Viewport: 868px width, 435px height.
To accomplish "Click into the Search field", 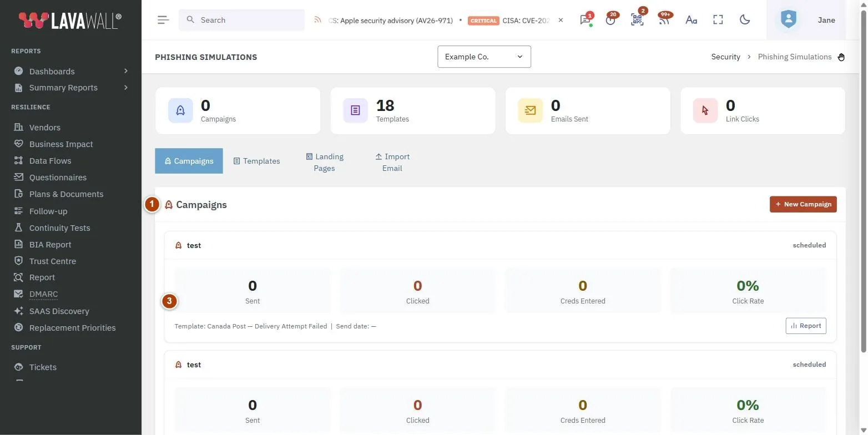I will coord(241,20).
